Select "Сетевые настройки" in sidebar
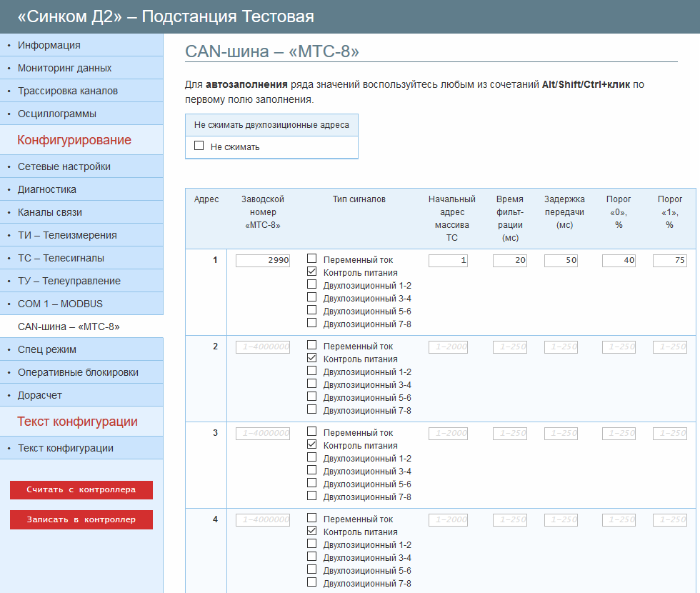The width and height of the screenshot is (700, 593). pos(64,166)
